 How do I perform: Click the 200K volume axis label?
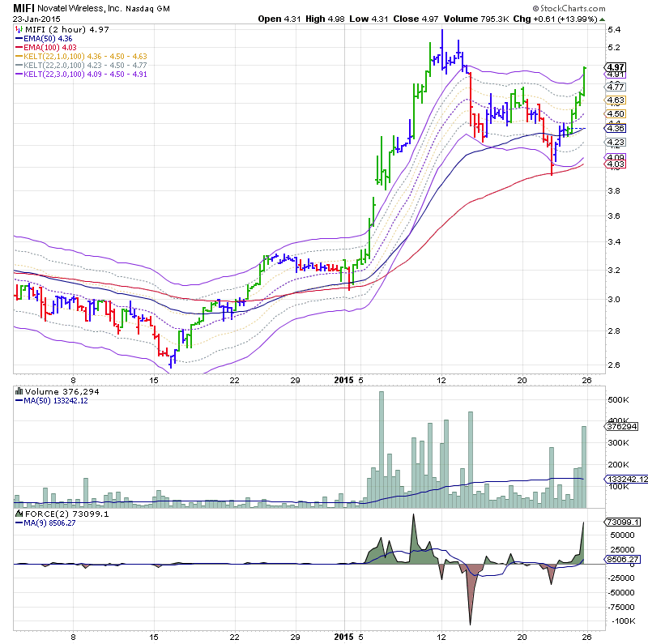[618, 465]
